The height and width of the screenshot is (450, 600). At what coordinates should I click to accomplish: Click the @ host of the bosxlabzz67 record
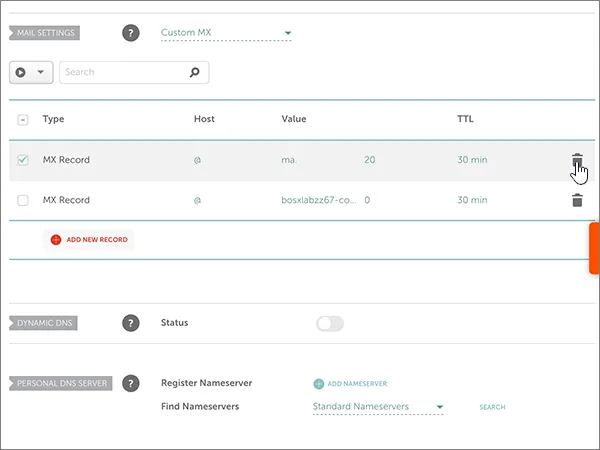pyautogui.click(x=197, y=200)
